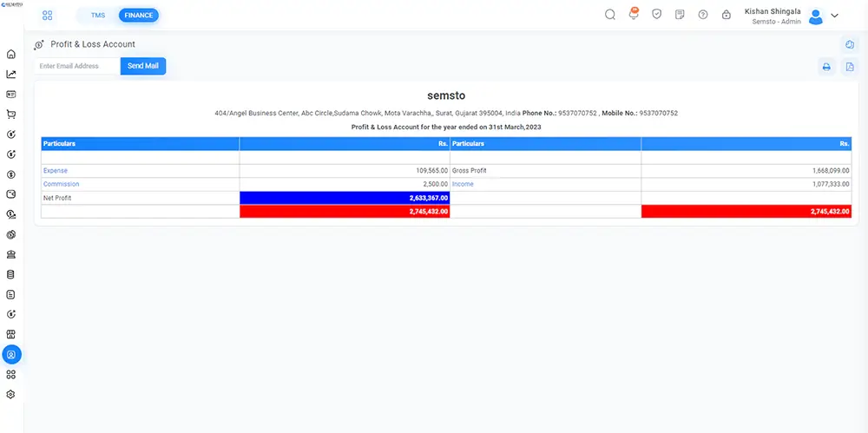This screenshot has width=868, height=433.
Task: Click the Send Mail button
Action: pos(143,66)
